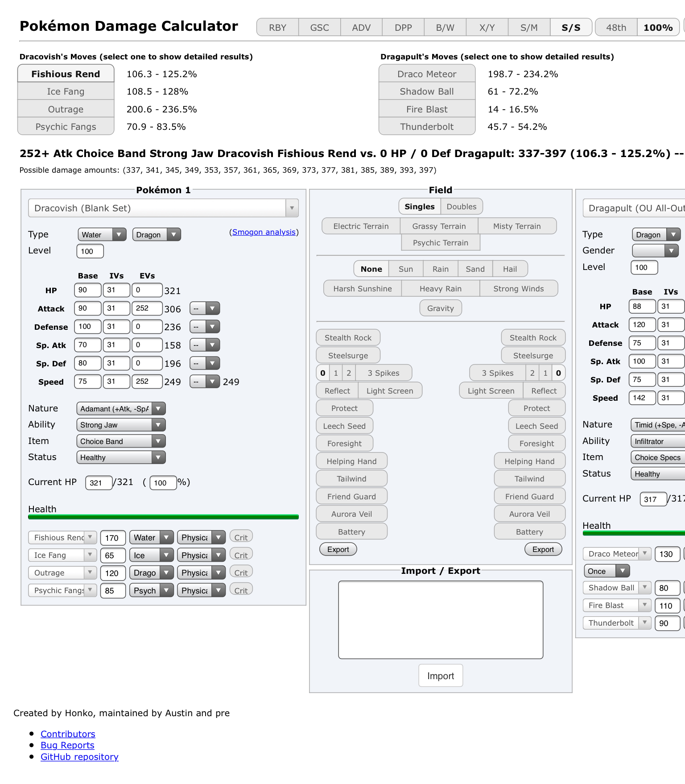685x784 pixels.
Task: Click the Import / Export text area
Action: pyautogui.click(x=441, y=620)
